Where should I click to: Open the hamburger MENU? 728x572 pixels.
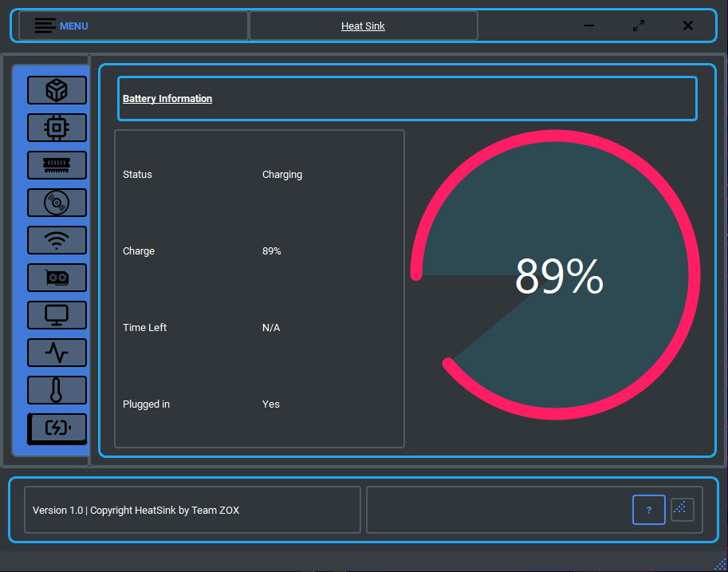click(61, 25)
